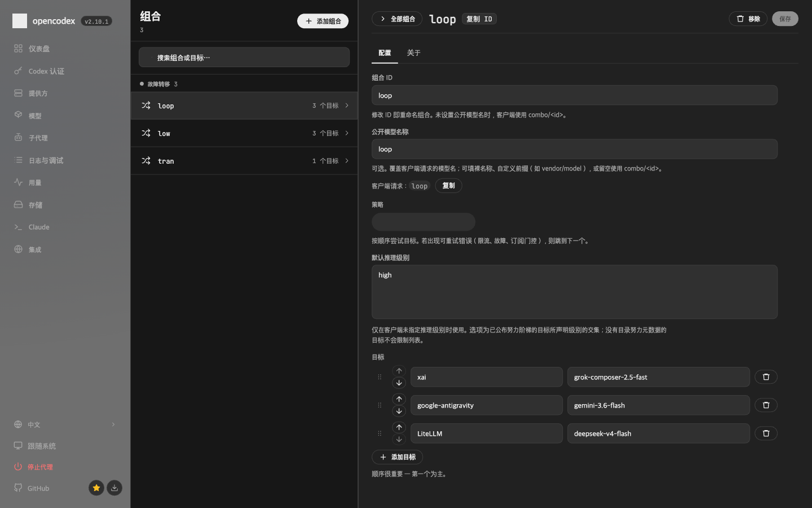Move the xai target up
Viewport: 812px width, 508px height.
(399, 371)
